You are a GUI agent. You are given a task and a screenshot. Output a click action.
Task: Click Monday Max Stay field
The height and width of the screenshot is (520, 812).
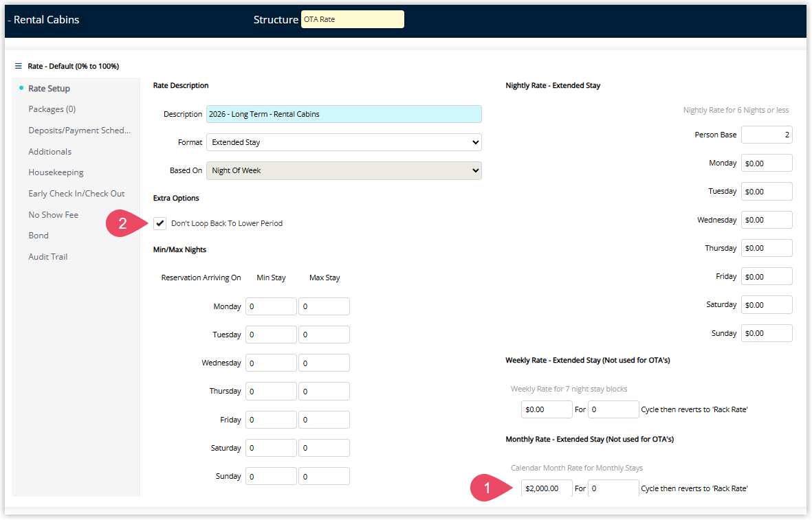coord(324,306)
